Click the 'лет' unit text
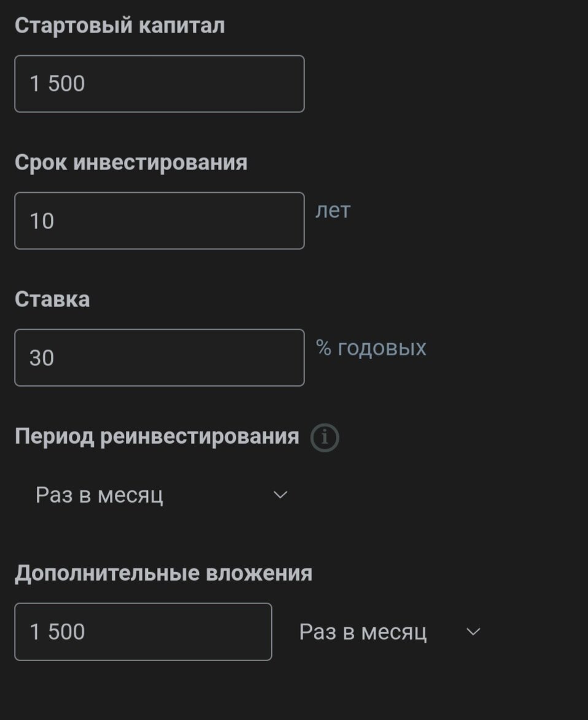The height and width of the screenshot is (720, 588). pyautogui.click(x=333, y=211)
